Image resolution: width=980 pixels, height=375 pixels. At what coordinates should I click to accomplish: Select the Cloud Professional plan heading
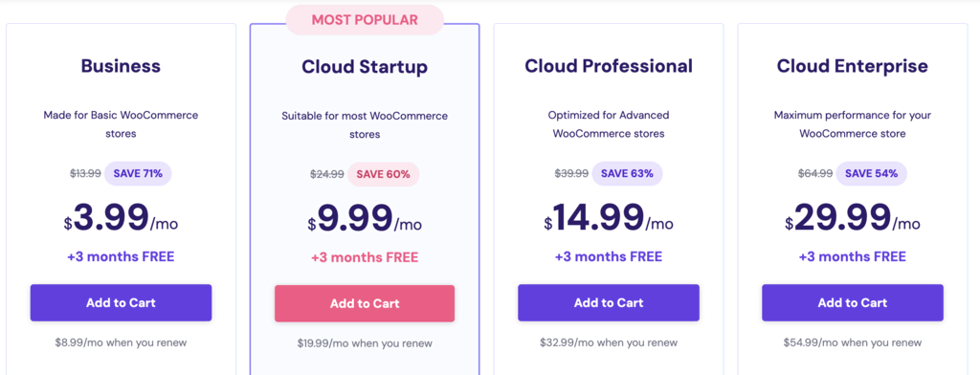pos(608,66)
